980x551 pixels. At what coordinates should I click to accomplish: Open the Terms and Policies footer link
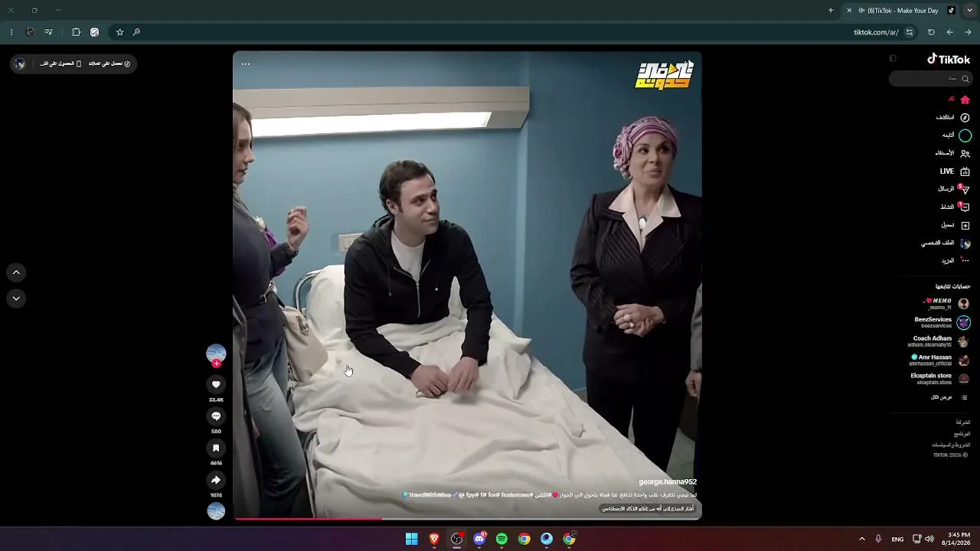(951, 445)
